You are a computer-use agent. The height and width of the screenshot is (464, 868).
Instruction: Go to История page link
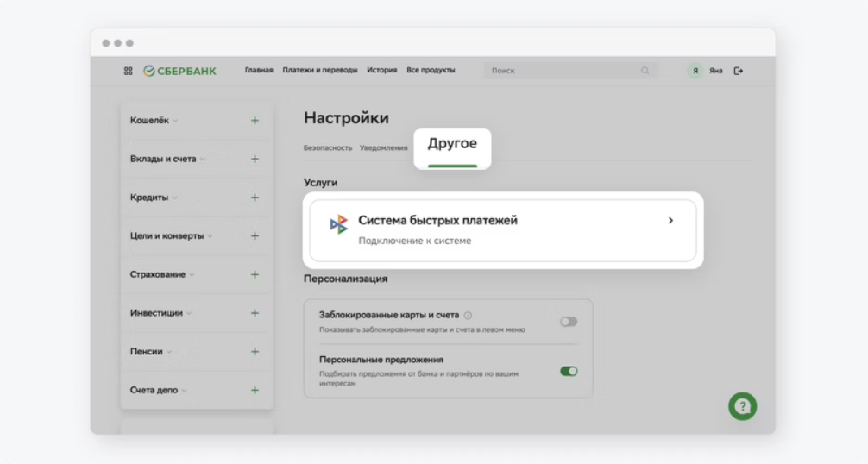tap(381, 71)
